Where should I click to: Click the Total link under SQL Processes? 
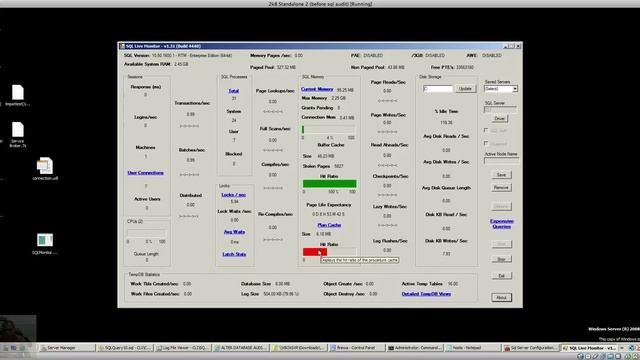pyautogui.click(x=233, y=91)
